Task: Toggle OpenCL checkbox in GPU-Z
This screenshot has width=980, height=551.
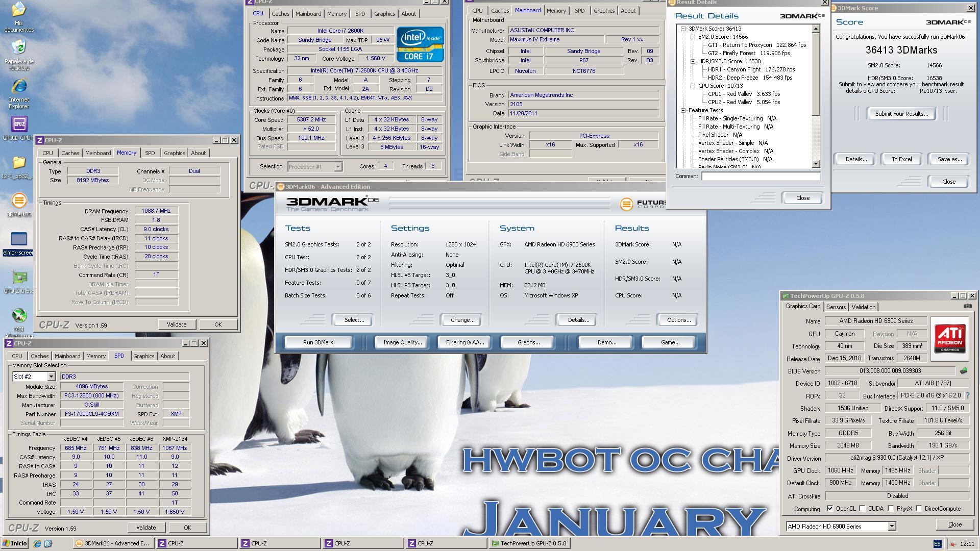Action: coord(830,509)
